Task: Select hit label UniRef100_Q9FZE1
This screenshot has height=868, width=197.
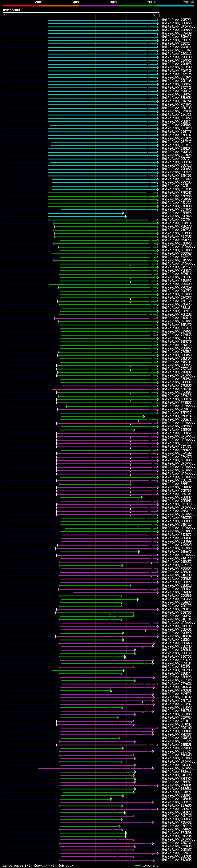Action: coord(176,20)
